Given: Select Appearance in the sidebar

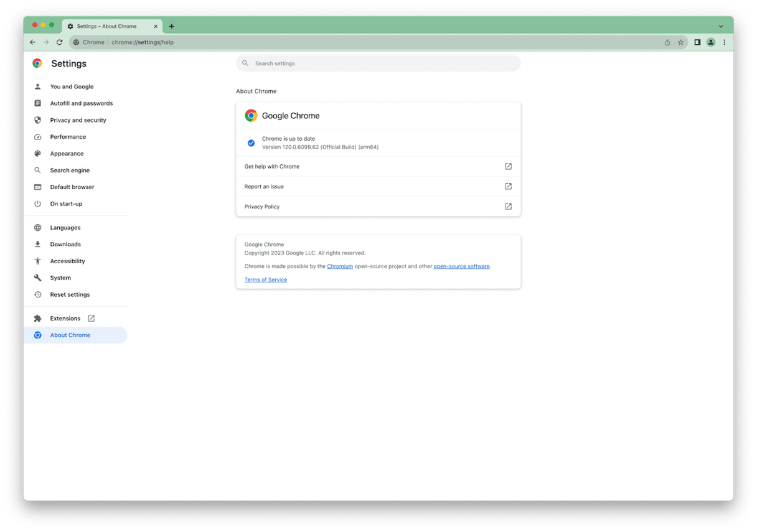Looking at the screenshot, I should click(x=67, y=154).
